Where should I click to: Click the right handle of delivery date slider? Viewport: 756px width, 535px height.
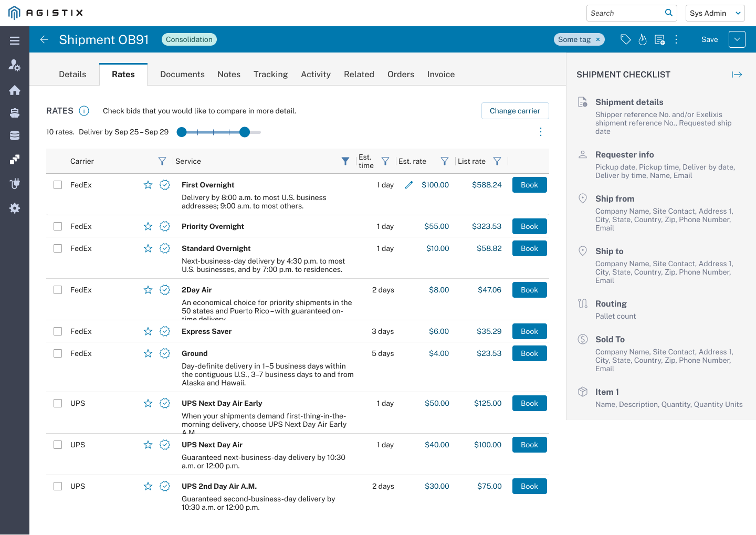point(245,132)
